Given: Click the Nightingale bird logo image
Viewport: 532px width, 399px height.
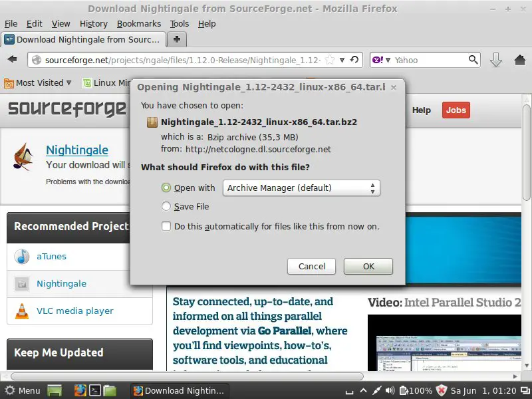Looking at the screenshot, I should [23, 156].
